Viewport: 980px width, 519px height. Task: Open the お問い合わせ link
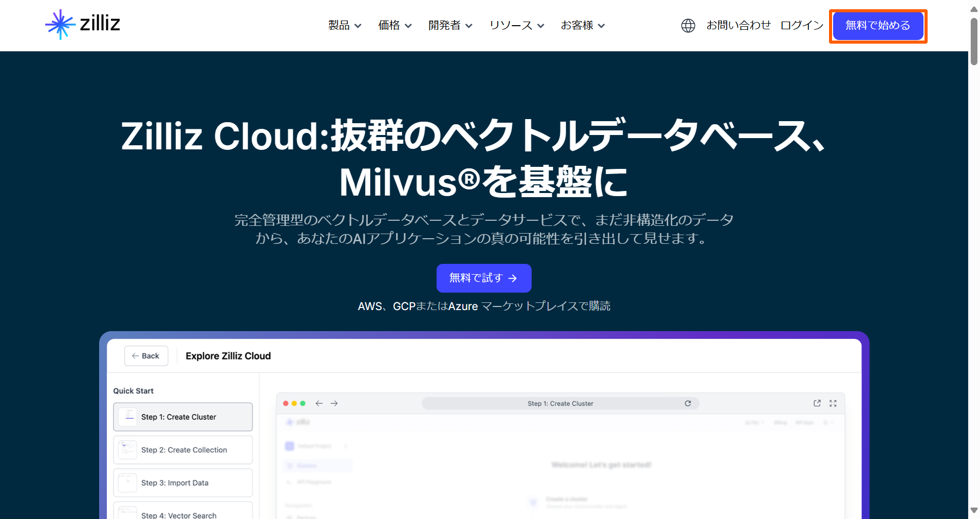[x=738, y=26]
